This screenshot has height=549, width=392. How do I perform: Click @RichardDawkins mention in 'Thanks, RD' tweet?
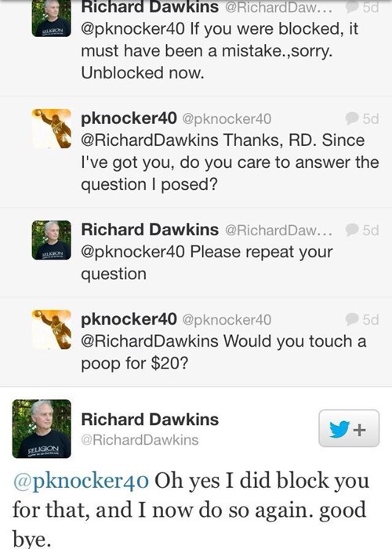(x=150, y=140)
